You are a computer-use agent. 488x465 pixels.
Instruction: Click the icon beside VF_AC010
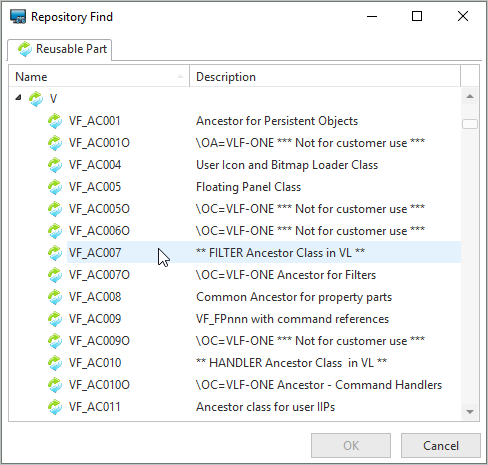[x=55, y=363]
